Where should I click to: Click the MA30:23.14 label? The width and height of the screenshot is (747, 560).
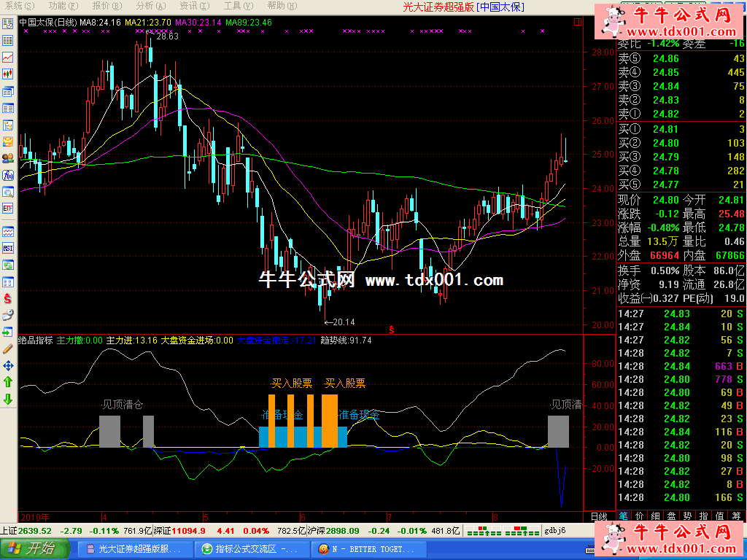coord(198,23)
